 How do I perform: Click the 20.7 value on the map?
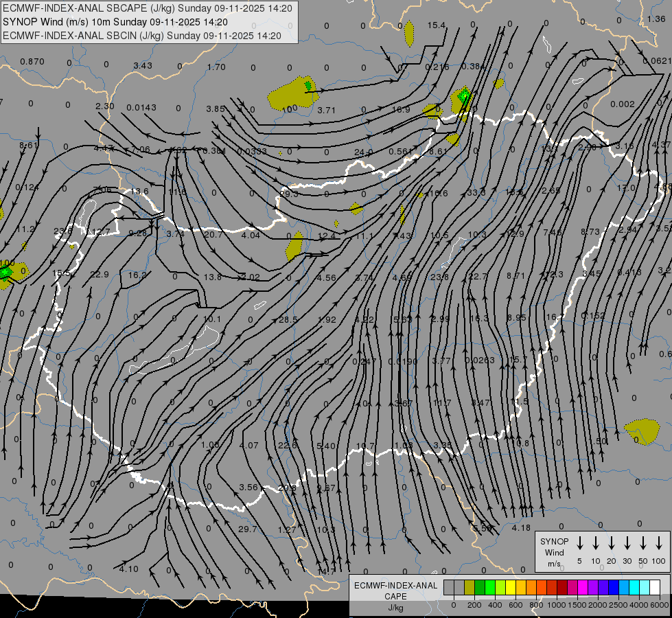pos(213,234)
